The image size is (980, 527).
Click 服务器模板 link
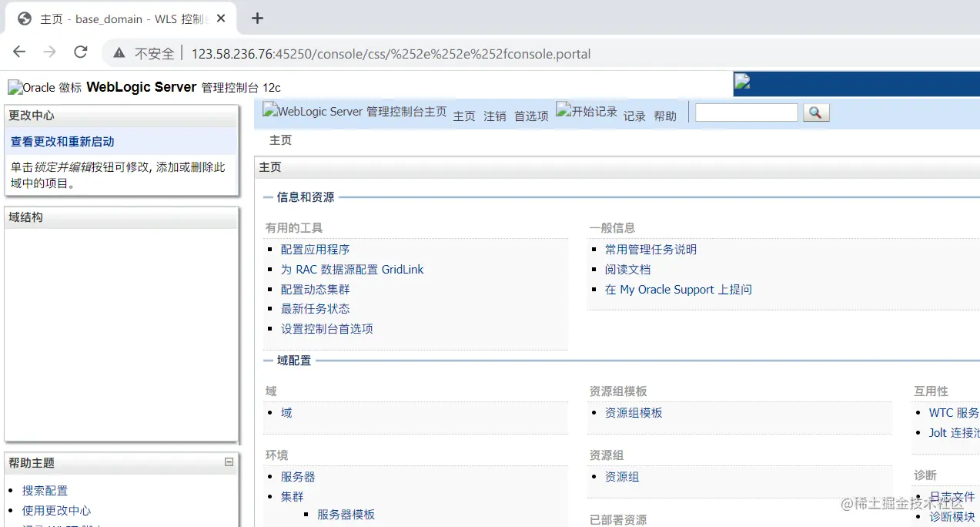(x=346, y=515)
